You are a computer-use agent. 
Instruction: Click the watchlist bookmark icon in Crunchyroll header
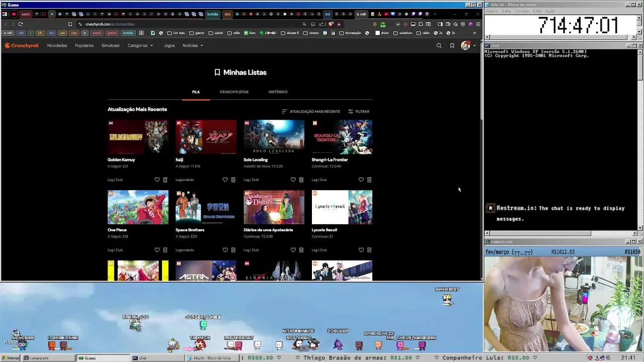[x=452, y=46]
